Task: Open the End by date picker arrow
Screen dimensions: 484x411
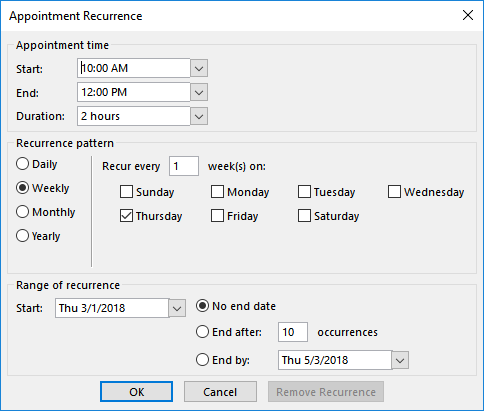Action: tap(400, 360)
